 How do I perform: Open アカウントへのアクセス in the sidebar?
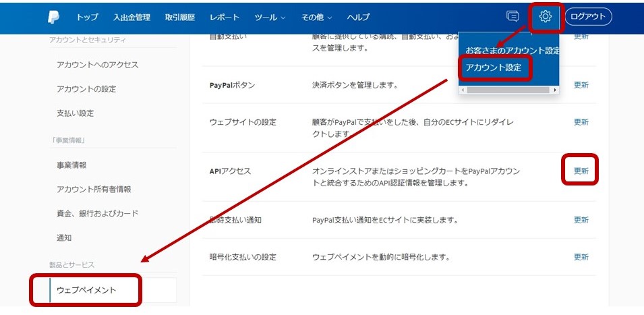pyautogui.click(x=98, y=65)
